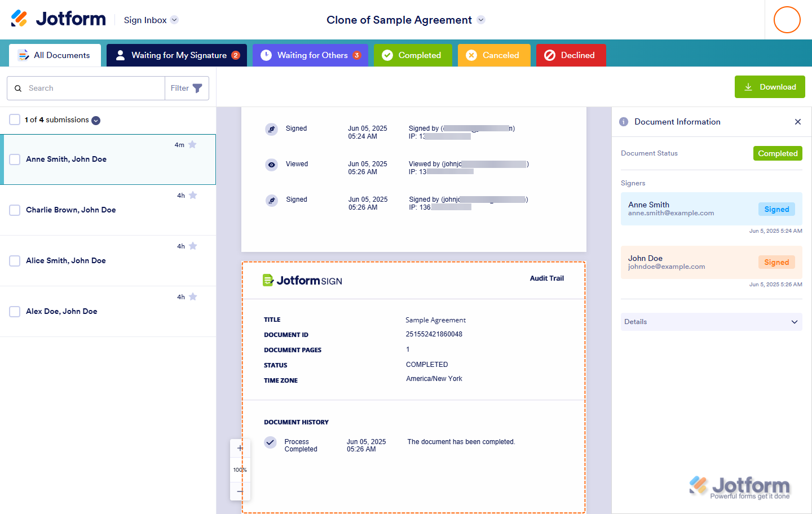Screen dimensions: 812x514
Task: Close the Document Information panel
Action: pos(797,122)
